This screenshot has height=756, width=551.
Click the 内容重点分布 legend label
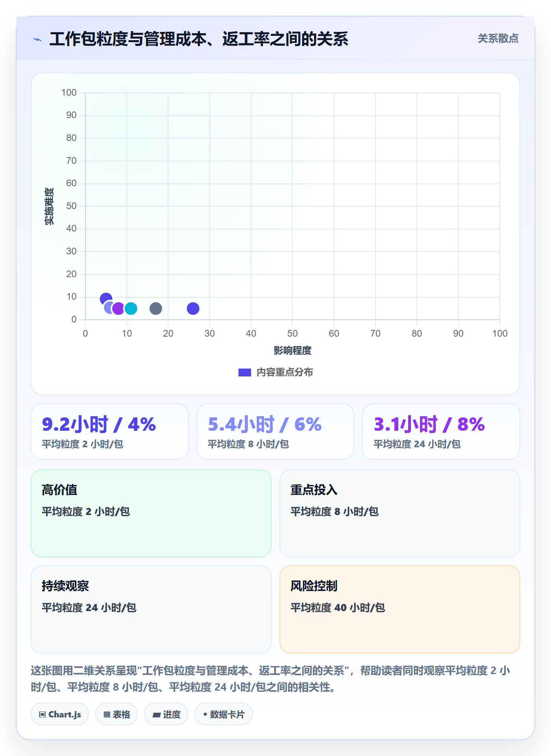285,372
